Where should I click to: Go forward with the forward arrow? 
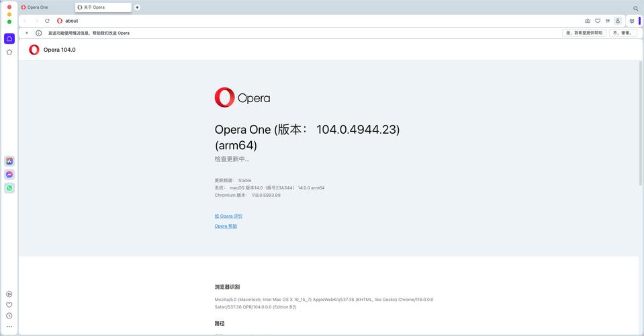coord(36,21)
